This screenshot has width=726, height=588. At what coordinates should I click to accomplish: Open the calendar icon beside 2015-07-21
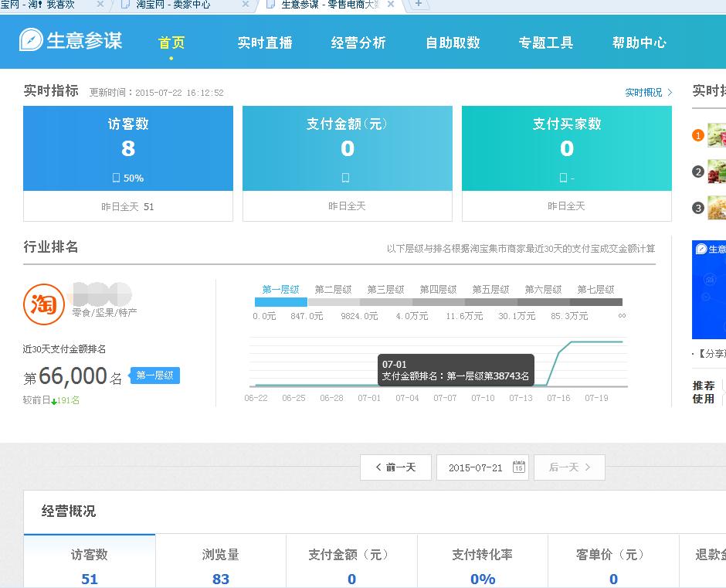pos(518,467)
